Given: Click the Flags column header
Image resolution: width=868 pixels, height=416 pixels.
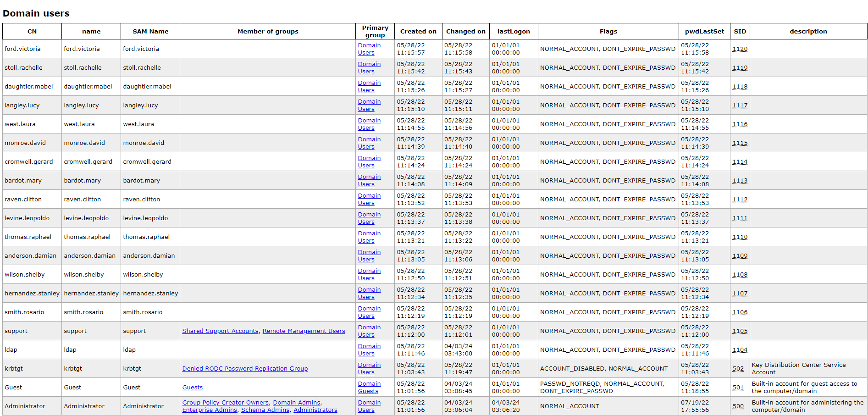Looking at the screenshot, I should (x=608, y=32).
